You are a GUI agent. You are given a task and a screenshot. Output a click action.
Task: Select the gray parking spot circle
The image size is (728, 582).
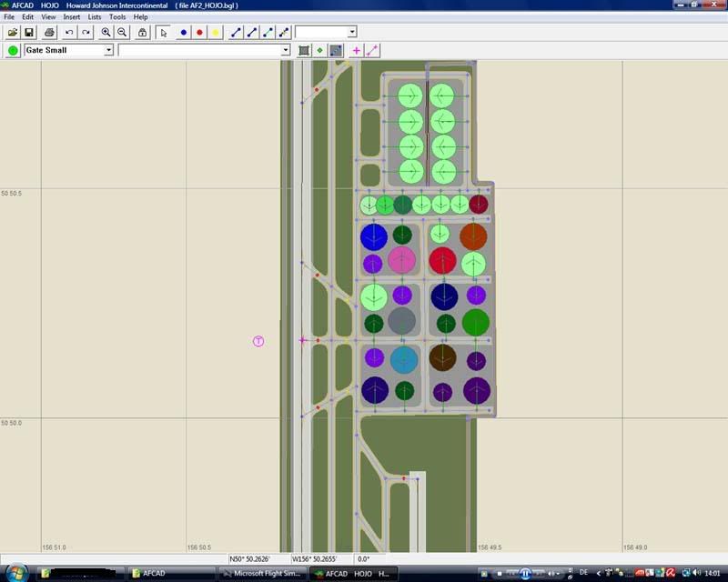coord(401,320)
